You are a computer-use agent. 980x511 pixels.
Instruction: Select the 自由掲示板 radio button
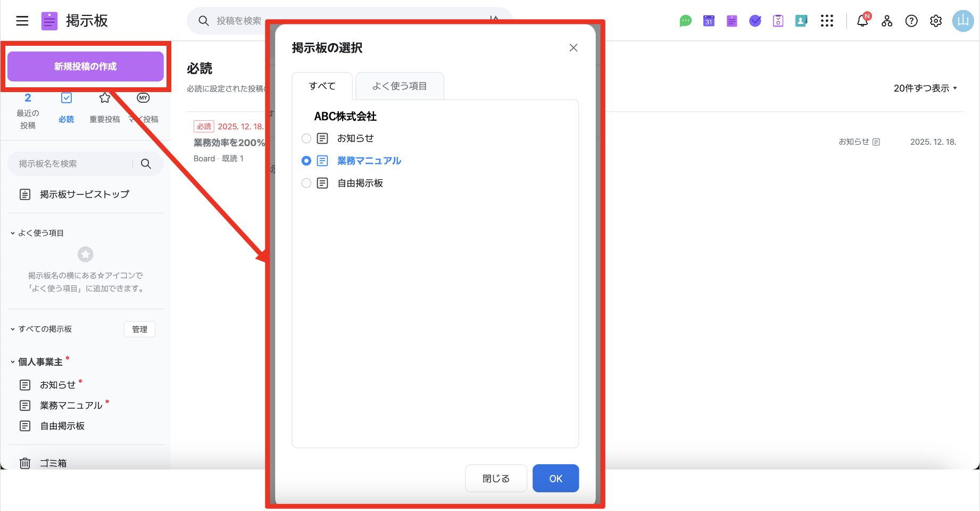[306, 183]
